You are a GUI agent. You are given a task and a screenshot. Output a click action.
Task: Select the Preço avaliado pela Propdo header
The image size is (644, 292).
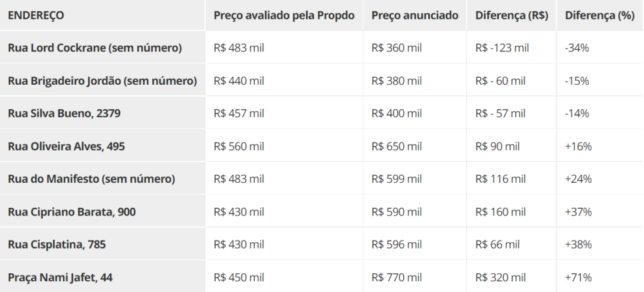point(284,15)
